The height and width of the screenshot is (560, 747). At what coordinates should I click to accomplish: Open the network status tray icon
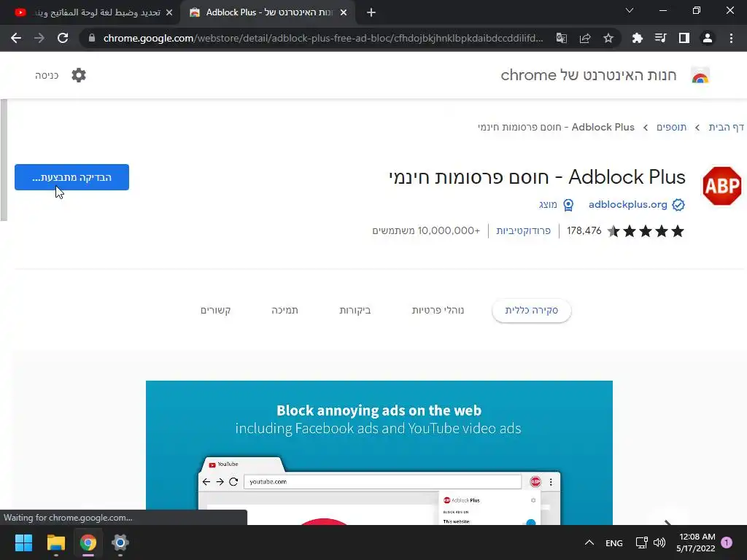pyautogui.click(x=642, y=542)
